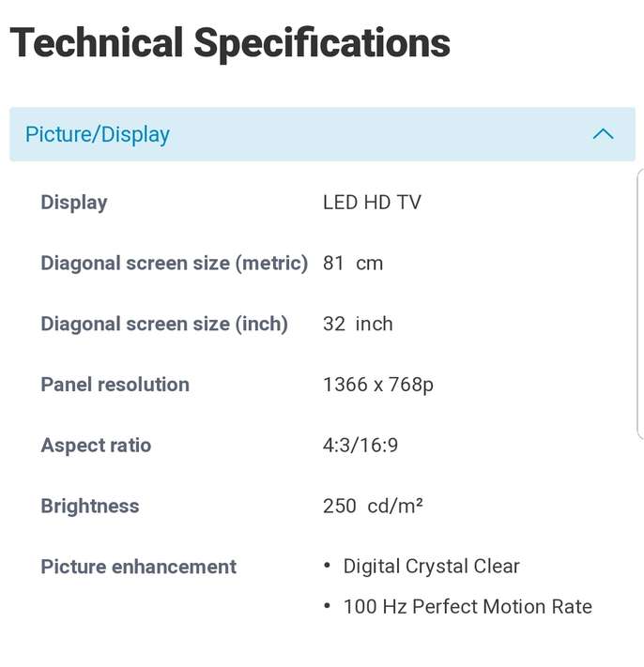Select the Aspect ratio label
This screenshot has height=667, width=644.
pos(96,446)
